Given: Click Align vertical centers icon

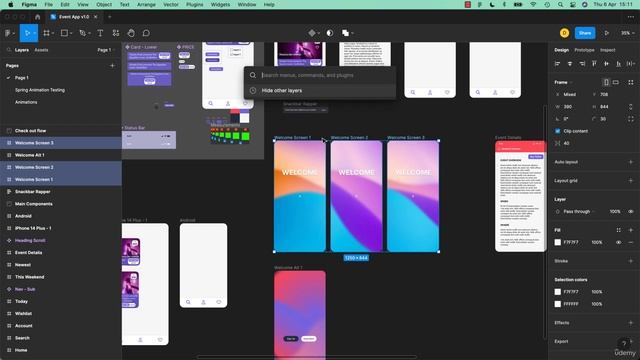Looking at the screenshot, I should tap(607, 64).
